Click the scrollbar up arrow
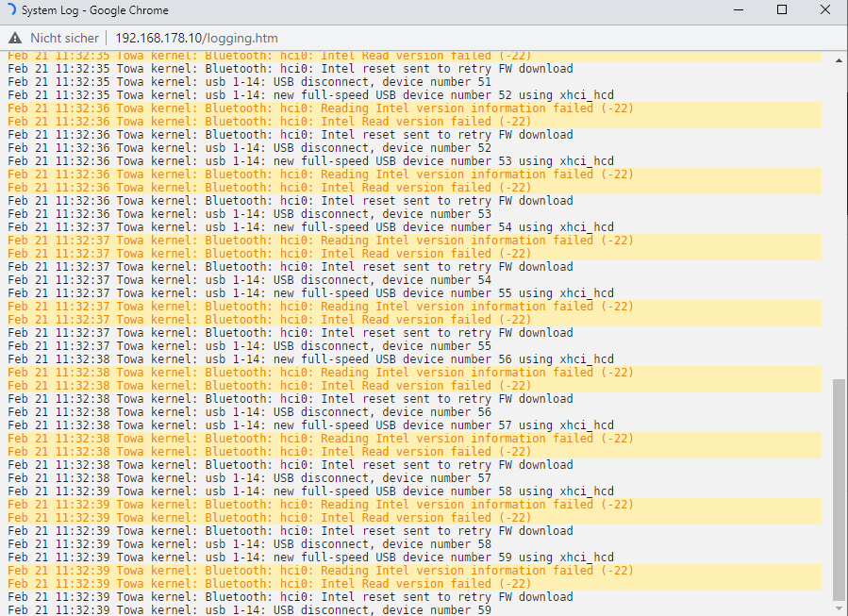Screen dimensions: 848x616 pyautogui.click(x=839, y=60)
